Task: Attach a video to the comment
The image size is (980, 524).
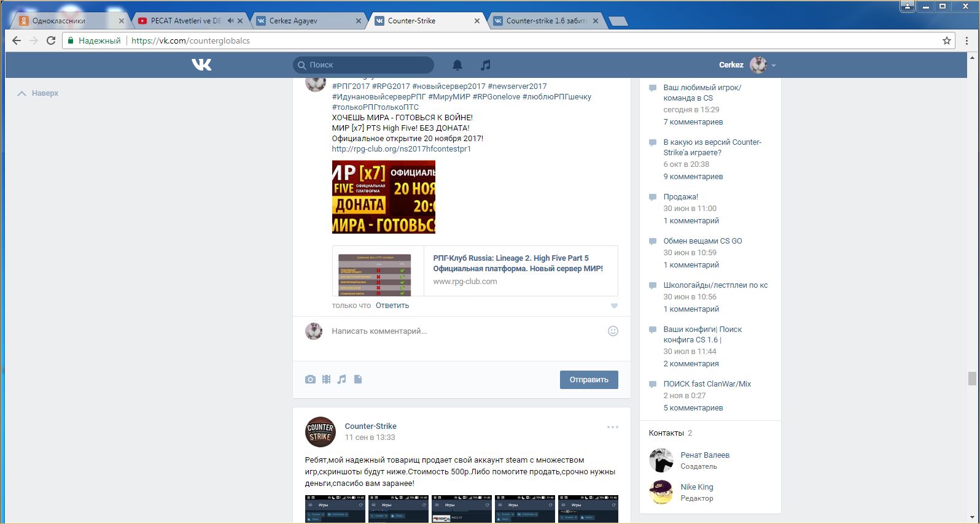Action: 326,379
